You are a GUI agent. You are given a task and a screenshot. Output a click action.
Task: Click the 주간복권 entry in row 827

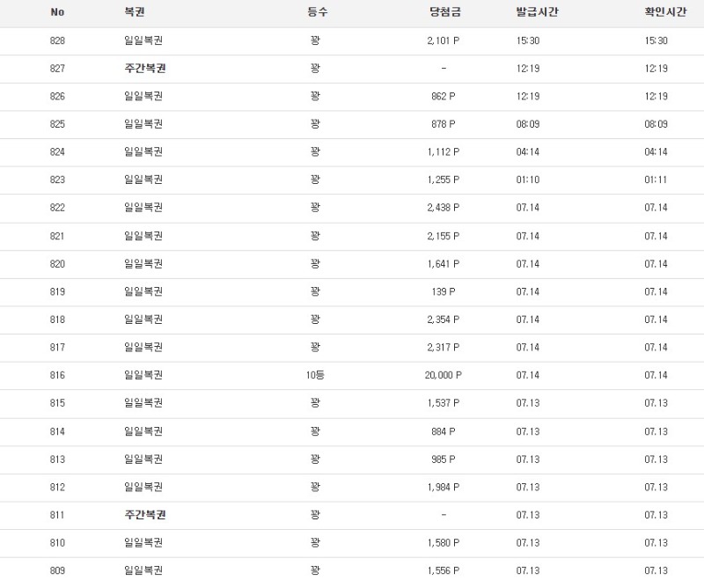point(144,69)
